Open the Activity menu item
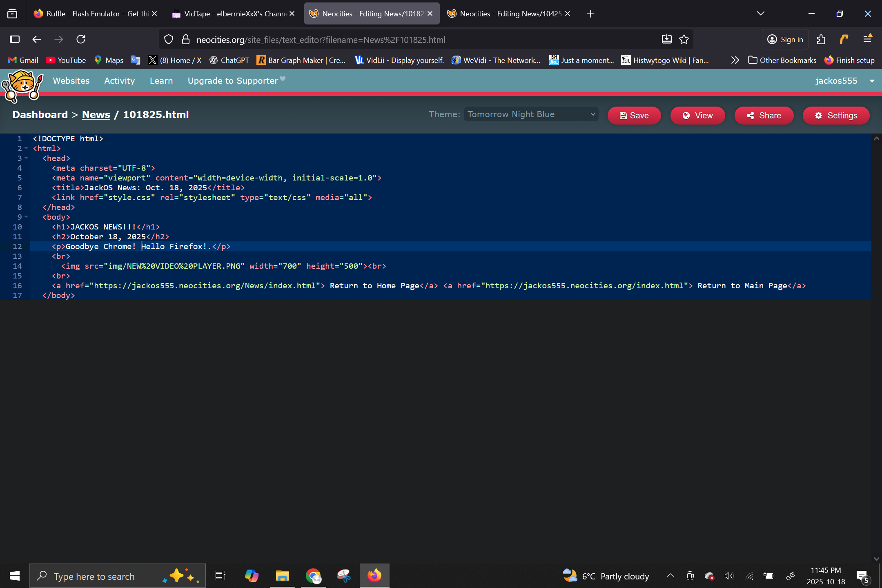 click(119, 81)
